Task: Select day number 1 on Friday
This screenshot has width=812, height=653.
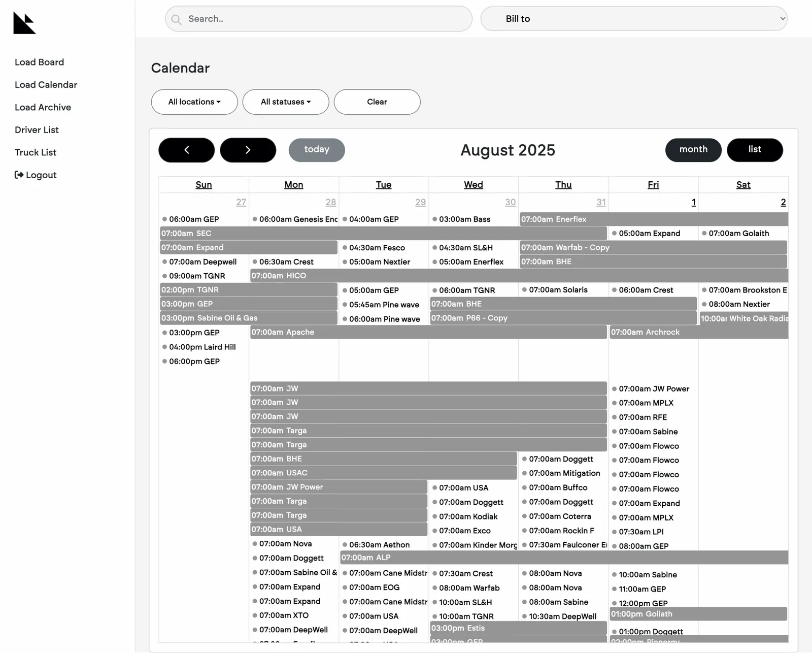Action: coord(694,203)
